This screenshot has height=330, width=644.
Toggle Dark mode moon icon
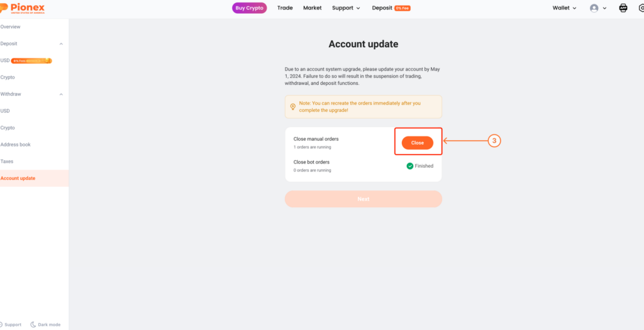(33, 325)
